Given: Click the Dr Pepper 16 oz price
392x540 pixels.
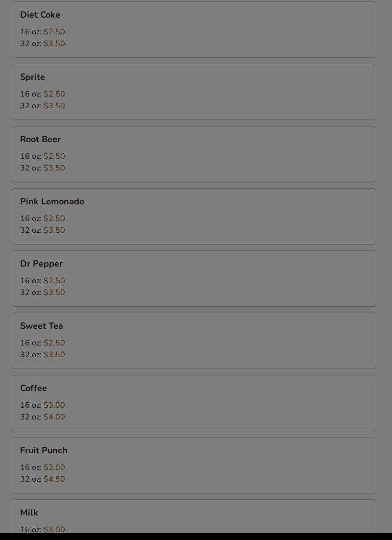Looking at the screenshot, I should click(54, 281).
